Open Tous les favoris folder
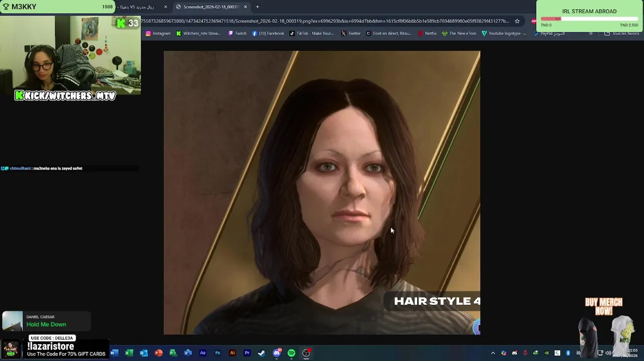 (621, 34)
